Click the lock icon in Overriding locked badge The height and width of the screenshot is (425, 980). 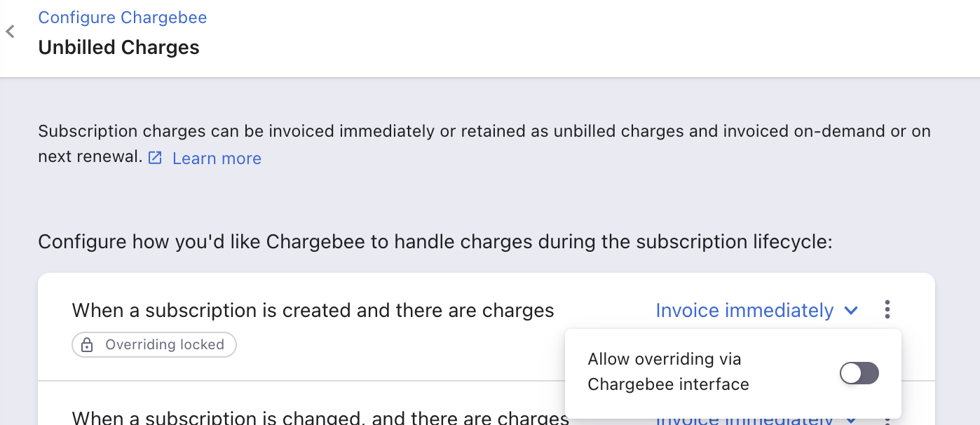(x=87, y=344)
